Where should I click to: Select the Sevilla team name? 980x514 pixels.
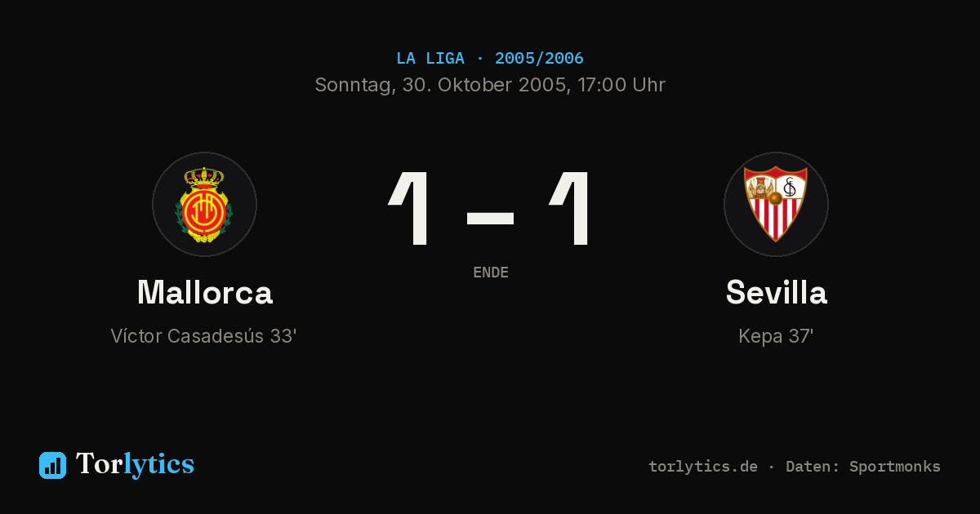click(776, 292)
